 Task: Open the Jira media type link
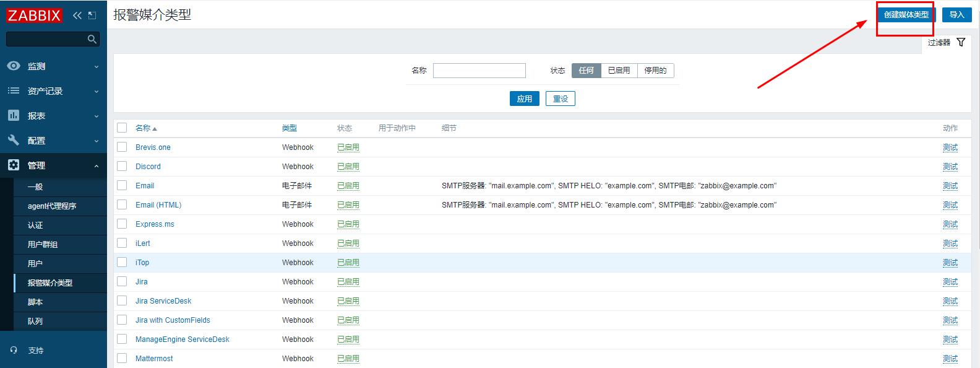pyautogui.click(x=142, y=282)
